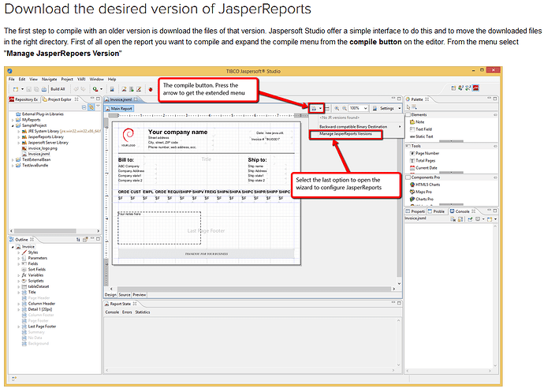Click the Errors tab in Report State
The width and height of the screenshot is (544, 392).
coord(127,312)
